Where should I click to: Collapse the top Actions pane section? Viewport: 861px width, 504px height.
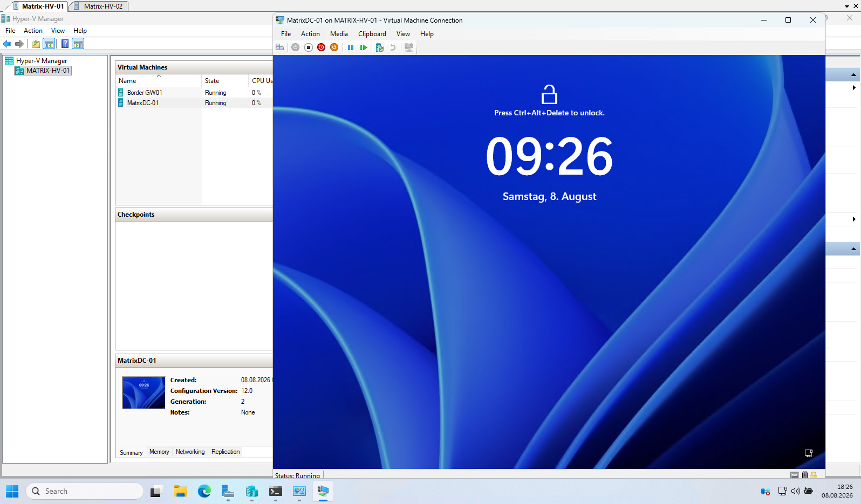pyautogui.click(x=853, y=74)
